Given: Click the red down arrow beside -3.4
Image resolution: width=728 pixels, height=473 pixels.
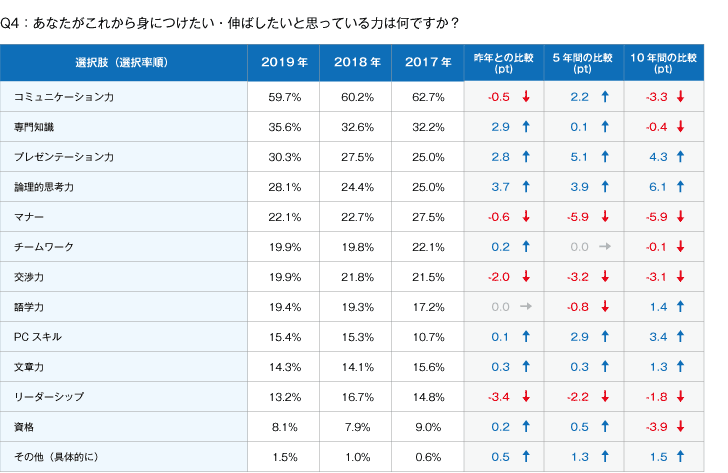Looking at the screenshot, I should pos(526,397).
